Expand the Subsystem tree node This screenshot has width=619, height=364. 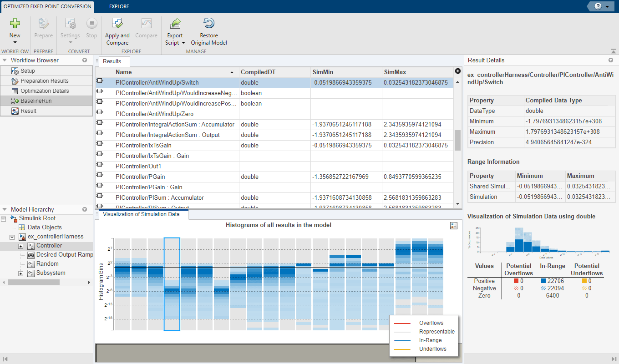(x=20, y=273)
